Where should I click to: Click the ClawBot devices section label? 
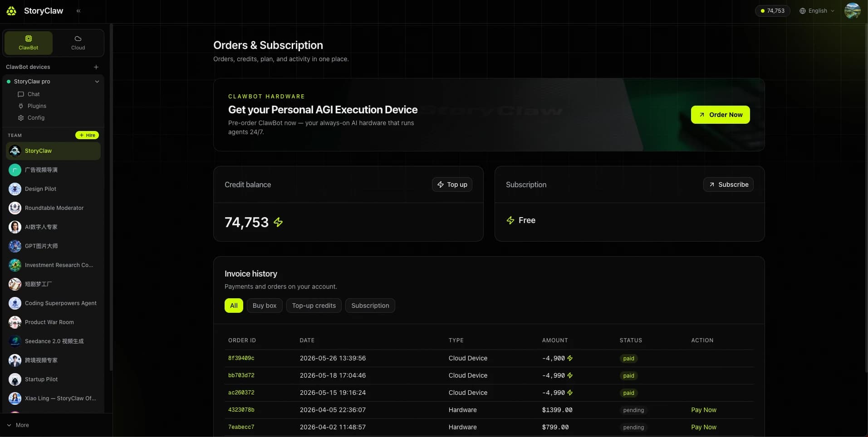[x=28, y=67]
